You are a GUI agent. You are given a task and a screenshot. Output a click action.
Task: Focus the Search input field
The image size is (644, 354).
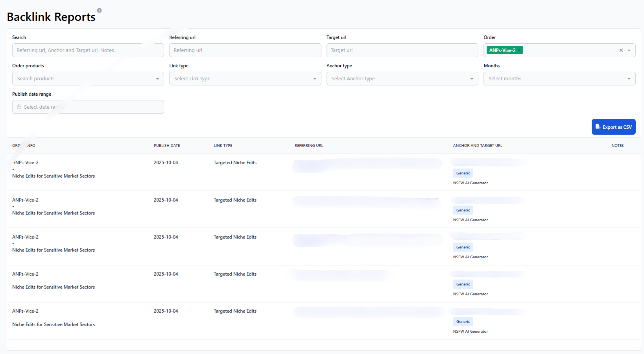(x=88, y=50)
